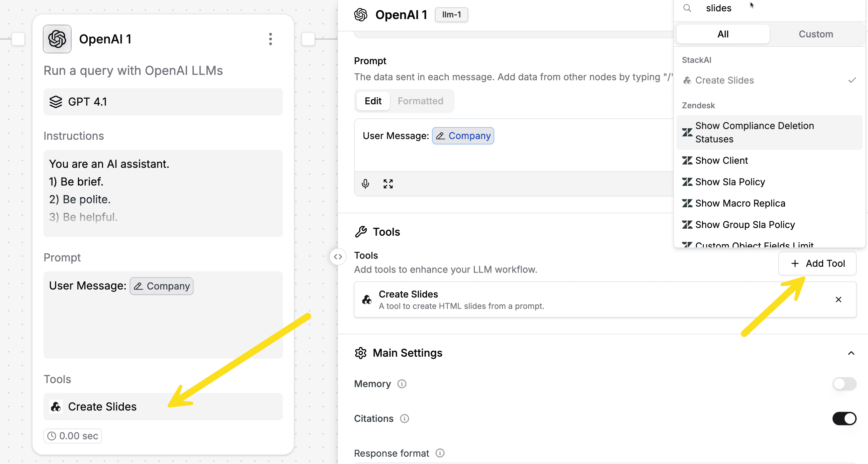Viewport: 868px width, 464px height.
Task: Click the Create Slides row on the node
Action: pyautogui.click(x=163, y=407)
